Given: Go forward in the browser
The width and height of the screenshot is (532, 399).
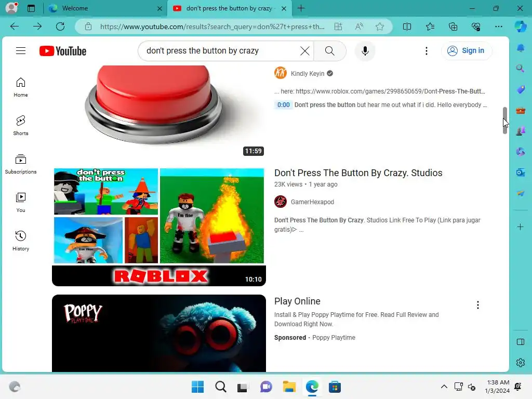Looking at the screenshot, I should [x=37, y=26].
